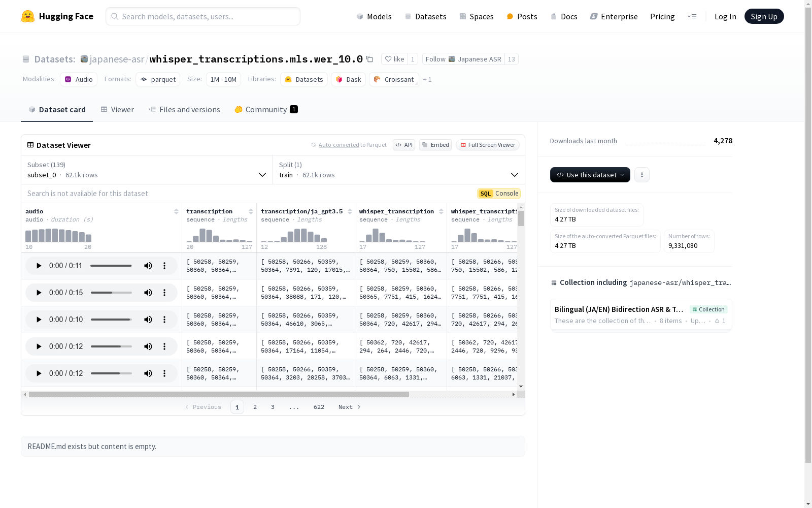Screen dimensions: 812x508
Task: Seek in the 0:15 audio progress bar
Action: click(111, 293)
